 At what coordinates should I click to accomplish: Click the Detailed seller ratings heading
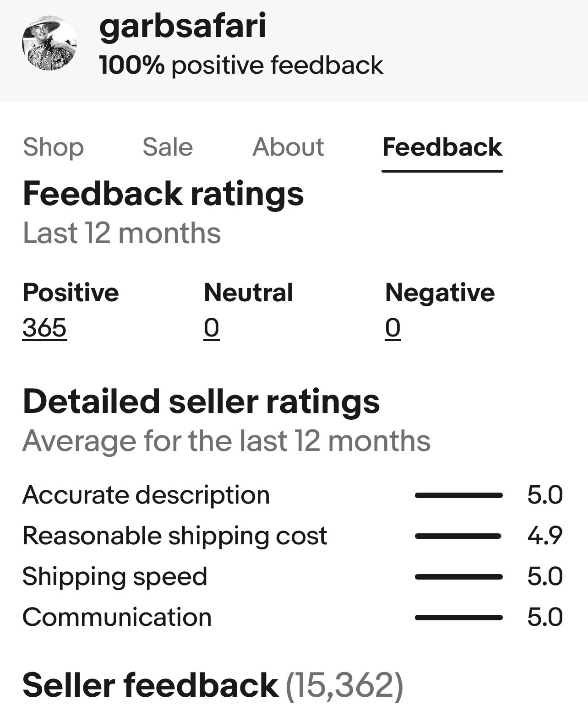click(x=201, y=401)
